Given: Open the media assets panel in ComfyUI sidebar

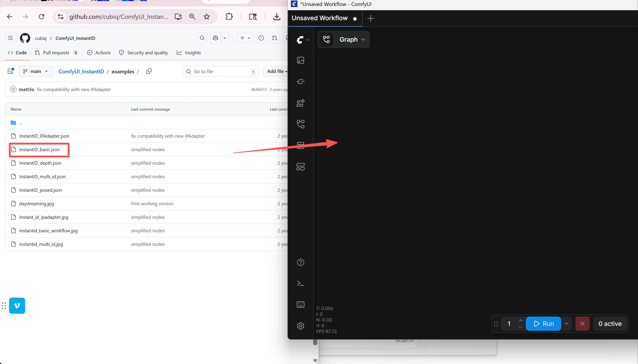Looking at the screenshot, I should pyautogui.click(x=300, y=60).
